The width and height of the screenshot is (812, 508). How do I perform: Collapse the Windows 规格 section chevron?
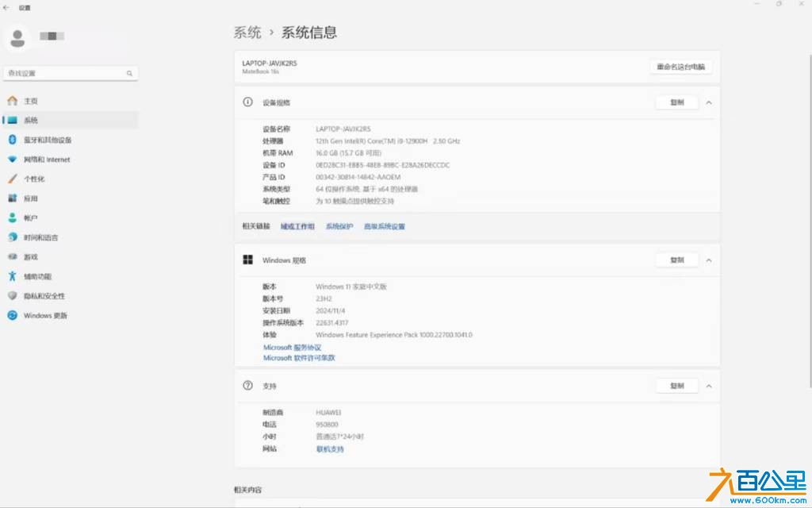709,260
